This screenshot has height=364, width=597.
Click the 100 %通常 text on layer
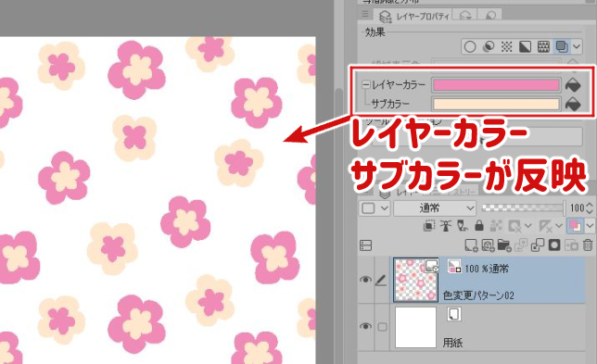point(487,269)
